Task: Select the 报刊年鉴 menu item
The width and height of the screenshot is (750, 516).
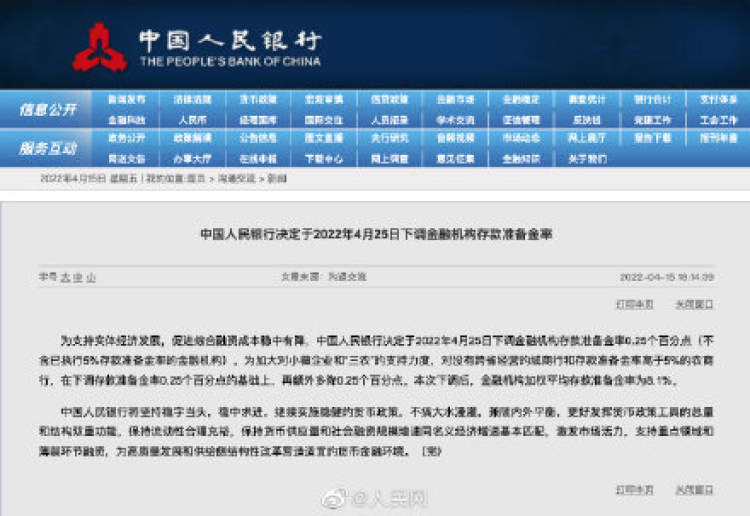Action: click(x=718, y=138)
